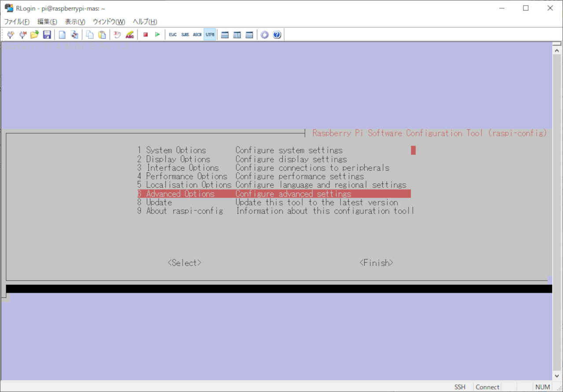Screen dimensions: 563x392
Task: Open the 編集(E) menu
Action: (x=47, y=22)
